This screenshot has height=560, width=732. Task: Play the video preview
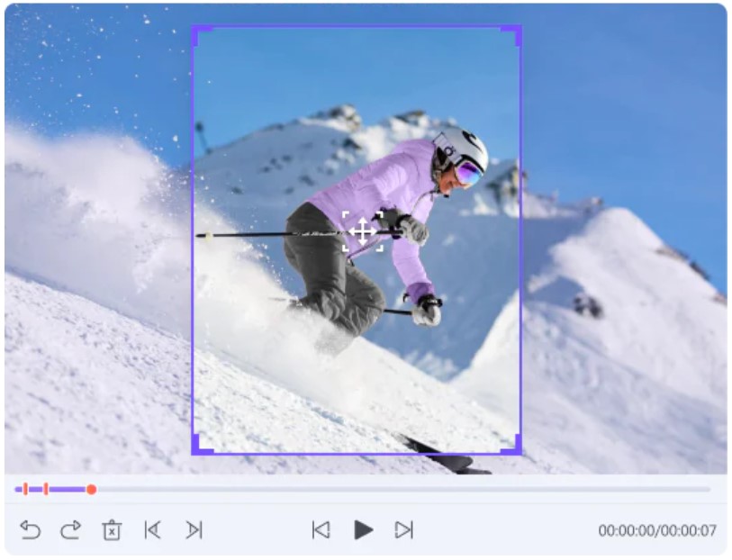coord(363,530)
